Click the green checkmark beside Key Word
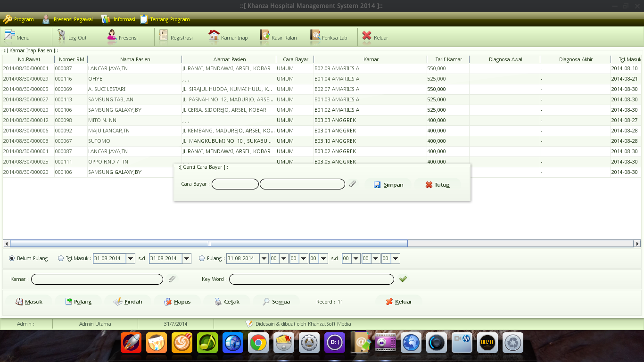The height and width of the screenshot is (362, 644). tap(403, 279)
